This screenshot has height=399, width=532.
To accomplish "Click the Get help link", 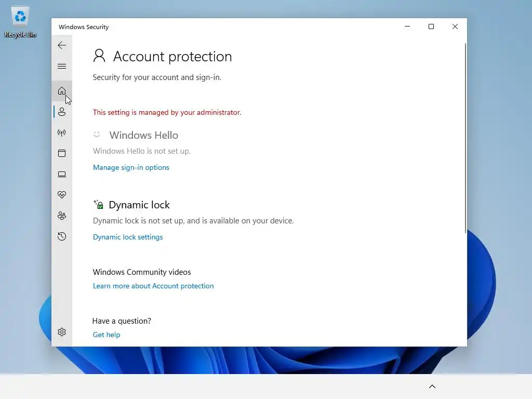I will (x=107, y=335).
